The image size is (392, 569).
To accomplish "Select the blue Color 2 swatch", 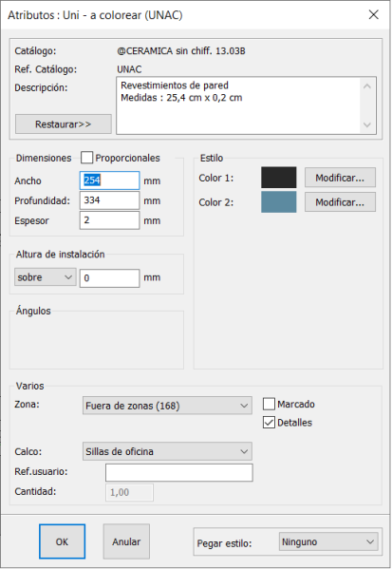I will pyautogui.click(x=278, y=202).
